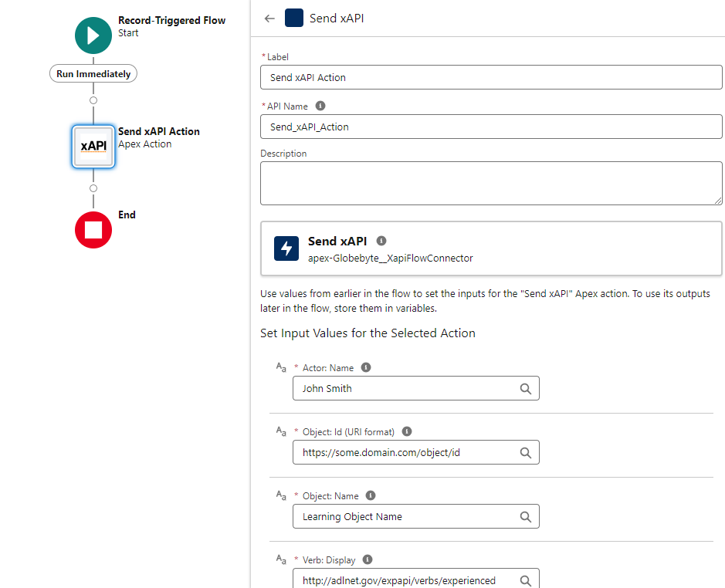The height and width of the screenshot is (588, 725).
Task: Select the xAPI Apex Action node
Action: tap(93, 146)
